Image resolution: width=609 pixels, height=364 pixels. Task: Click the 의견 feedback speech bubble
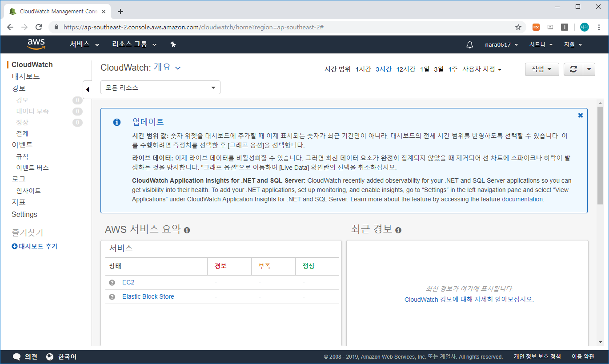[x=17, y=356]
